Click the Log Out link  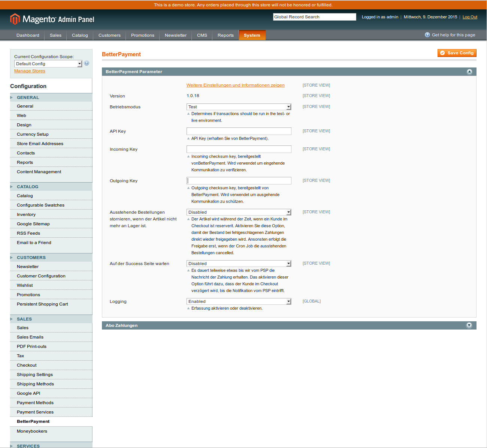470,17
